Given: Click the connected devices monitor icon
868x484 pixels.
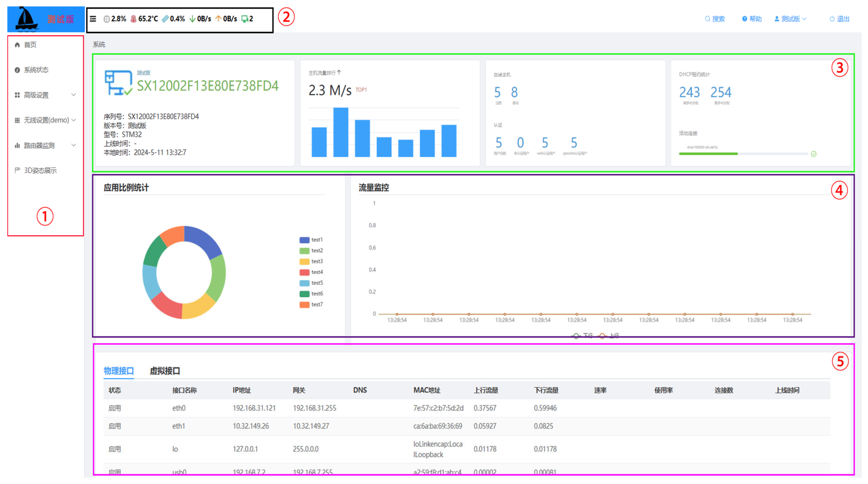Looking at the screenshot, I should (245, 19).
